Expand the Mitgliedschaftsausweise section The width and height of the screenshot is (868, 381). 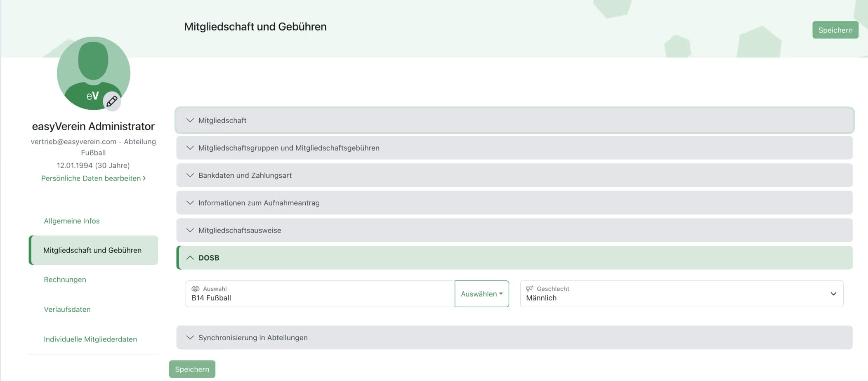tap(514, 230)
